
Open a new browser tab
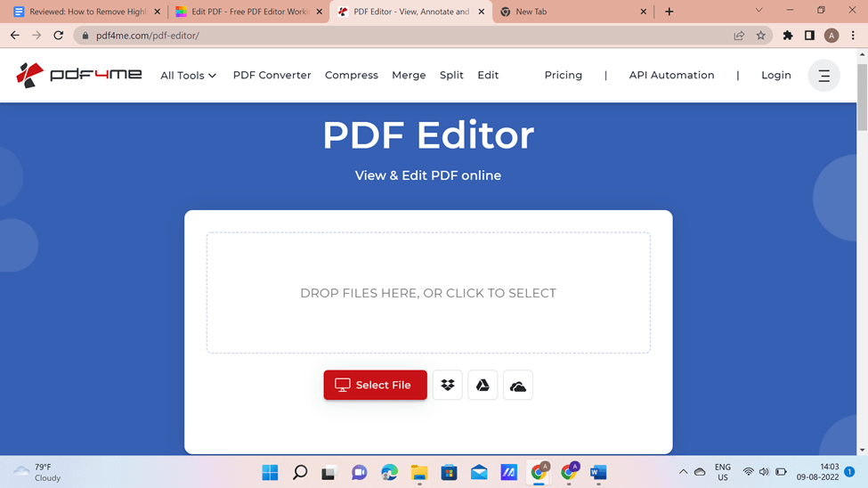(x=669, y=12)
